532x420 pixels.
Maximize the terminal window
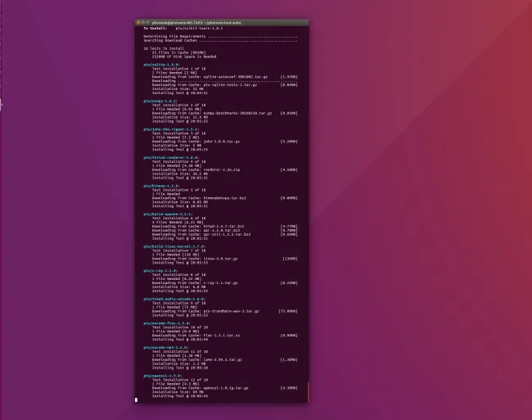pyautogui.click(x=147, y=23)
